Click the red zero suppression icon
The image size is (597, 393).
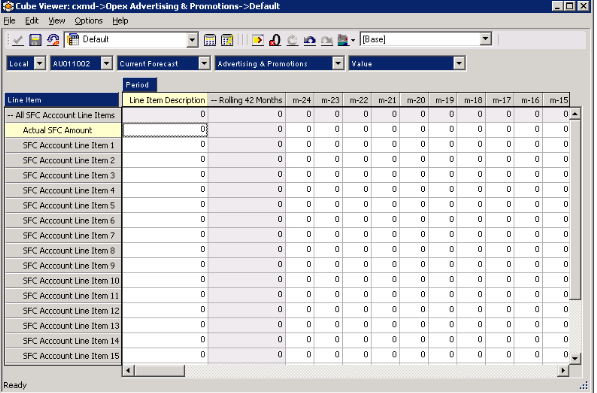click(x=275, y=40)
